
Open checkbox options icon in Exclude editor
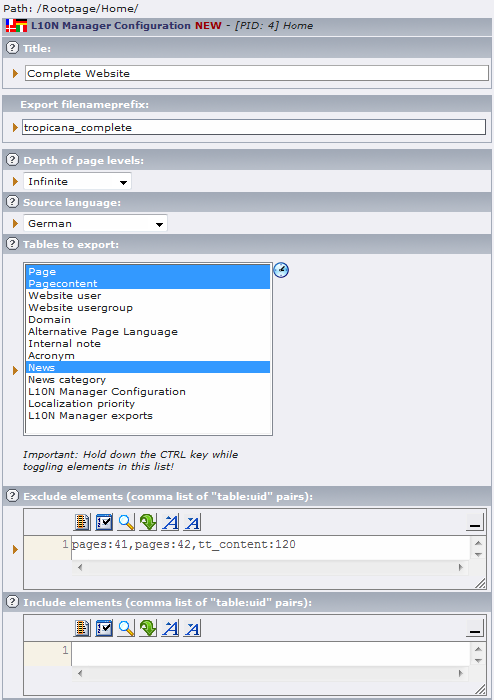pyautogui.click(x=104, y=522)
